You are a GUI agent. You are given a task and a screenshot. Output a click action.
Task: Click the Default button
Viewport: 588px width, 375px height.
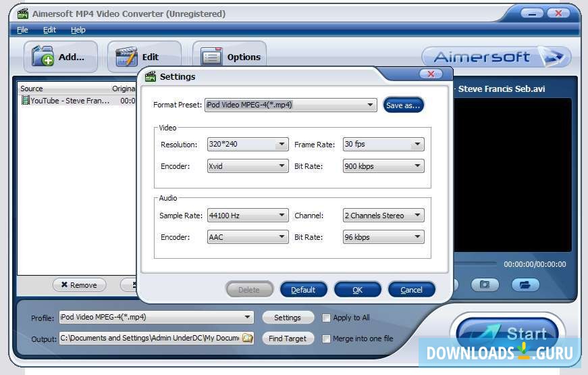point(303,289)
